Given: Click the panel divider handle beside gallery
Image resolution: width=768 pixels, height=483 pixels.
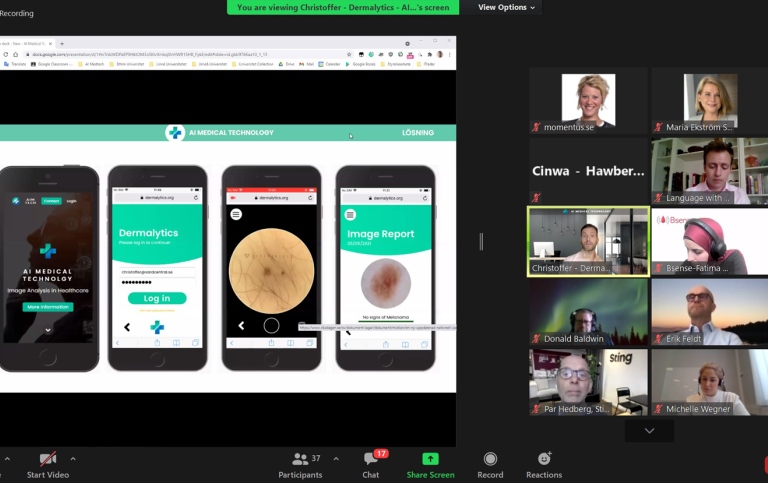Looking at the screenshot, I should [x=481, y=242].
